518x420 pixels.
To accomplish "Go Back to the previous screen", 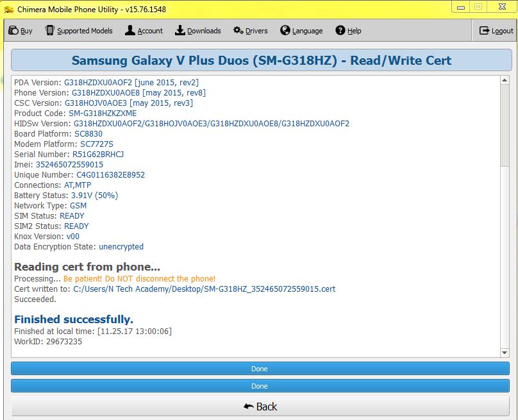I will pos(260,407).
